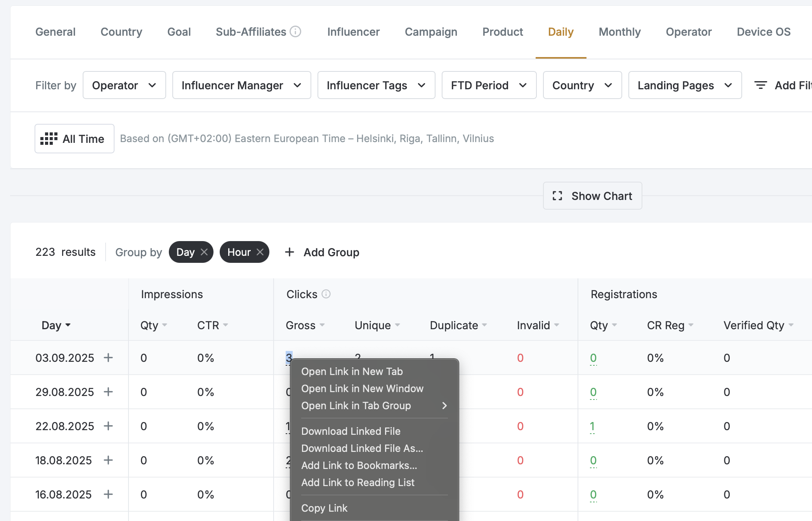Image resolution: width=812 pixels, height=521 pixels.
Task: Sort by CTR column arrow
Action: coord(226,325)
